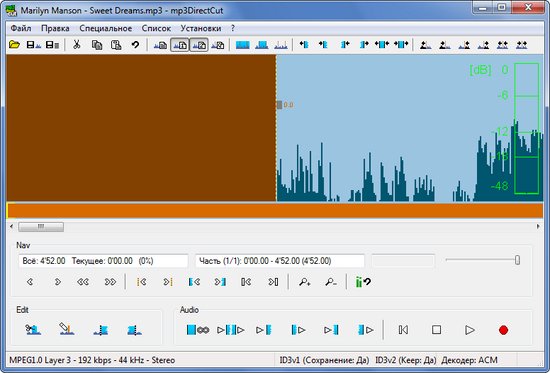Jump to selection start in Nav panel

(194, 281)
